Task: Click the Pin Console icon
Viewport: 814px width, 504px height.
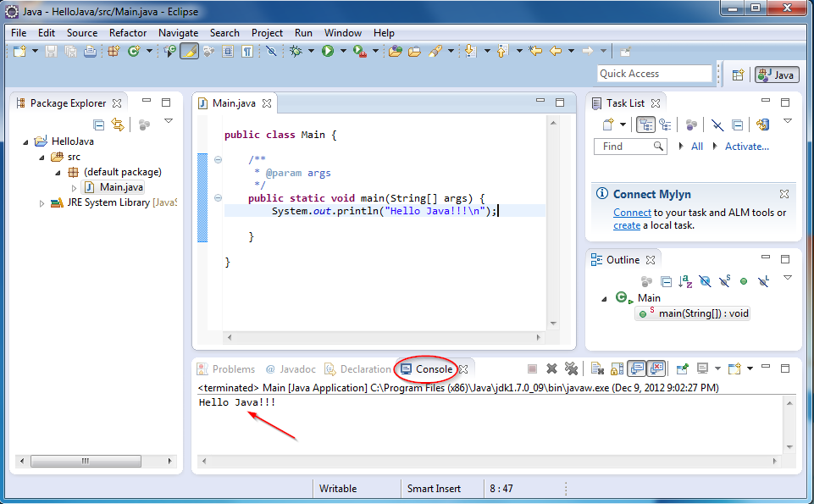Action: pyautogui.click(x=681, y=369)
